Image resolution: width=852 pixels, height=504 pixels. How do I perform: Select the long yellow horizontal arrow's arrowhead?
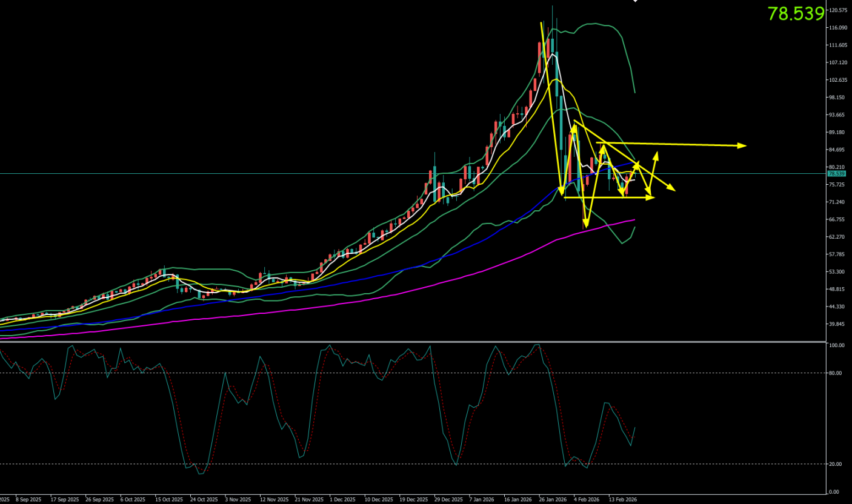743,145
